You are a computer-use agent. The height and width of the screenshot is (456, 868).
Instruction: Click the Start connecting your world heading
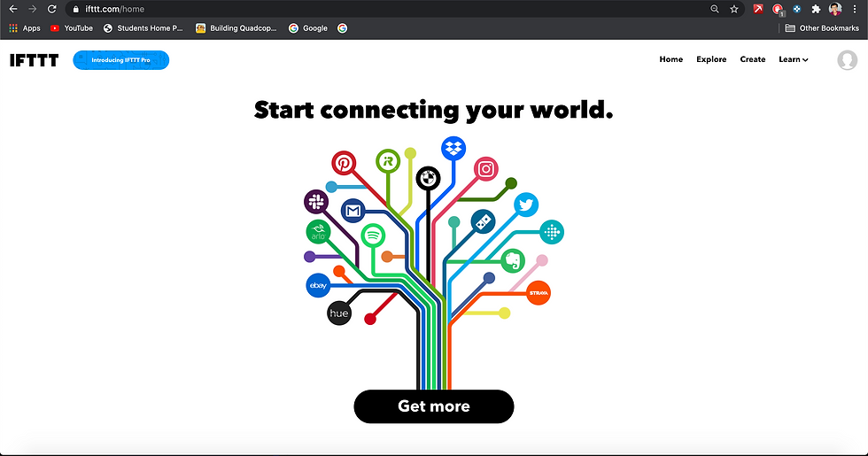433,110
